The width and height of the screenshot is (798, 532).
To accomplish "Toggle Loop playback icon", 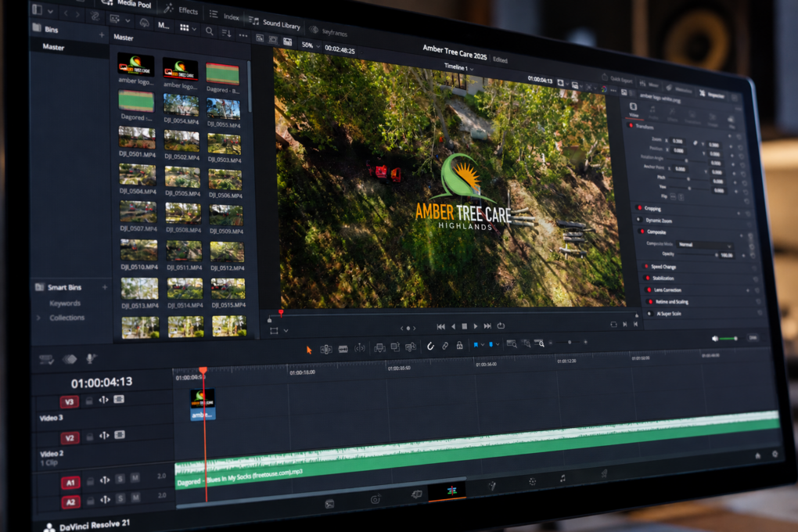I will pyautogui.click(x=501, y=325).
